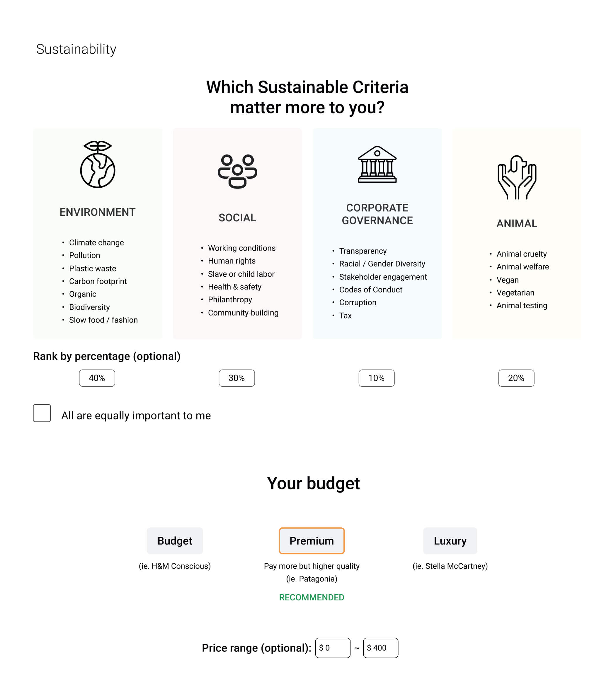Click the Sustainability page title
616x691 pixels.
[76, 50]
